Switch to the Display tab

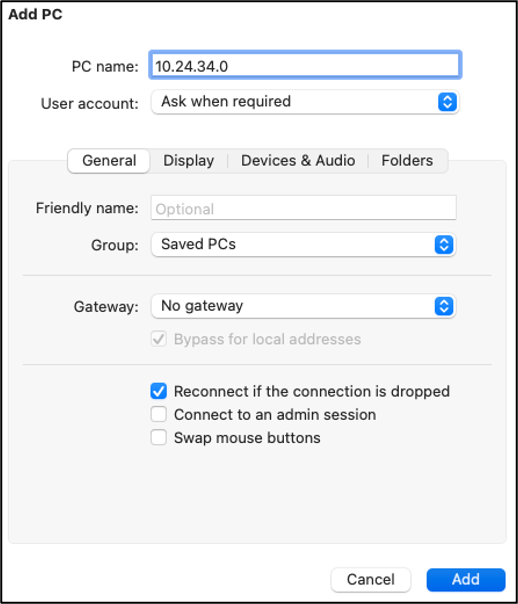[189, 161]
